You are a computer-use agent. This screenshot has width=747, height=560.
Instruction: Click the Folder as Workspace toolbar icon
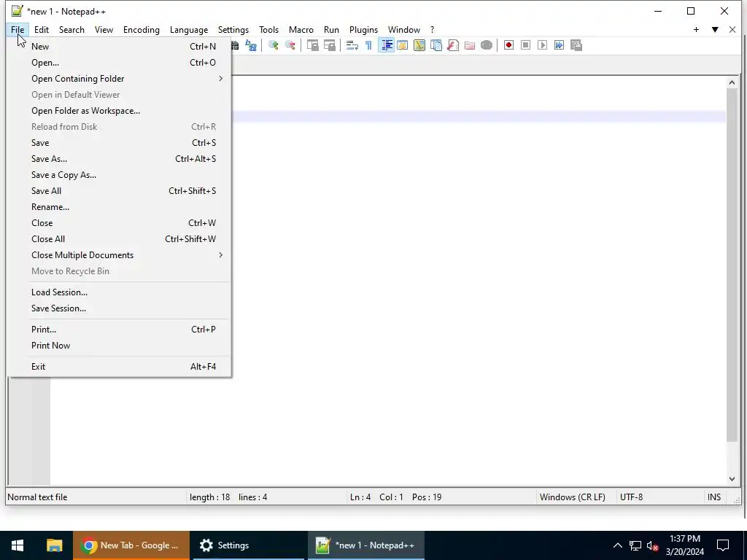pyautogui.click(x=470, y=45)
